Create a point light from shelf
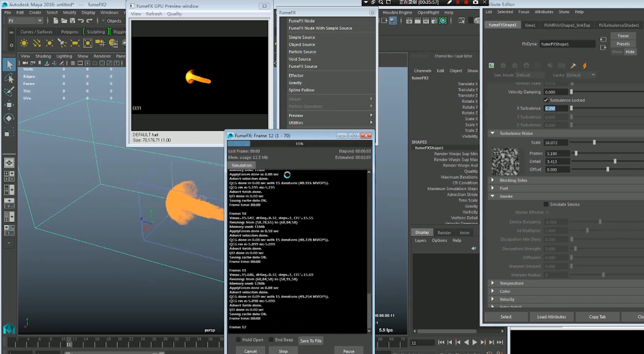The height and width of the screenshot is (354, 644). tap(50, 43)
